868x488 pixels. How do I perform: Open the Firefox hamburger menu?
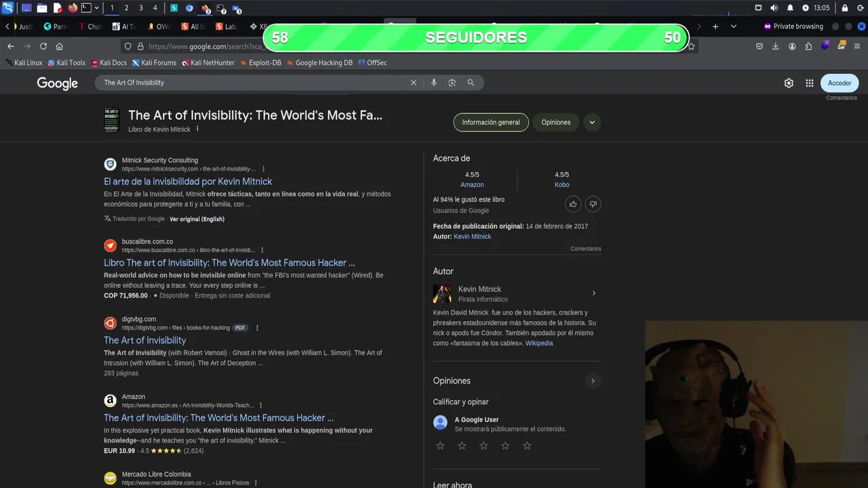pos(858,46)
